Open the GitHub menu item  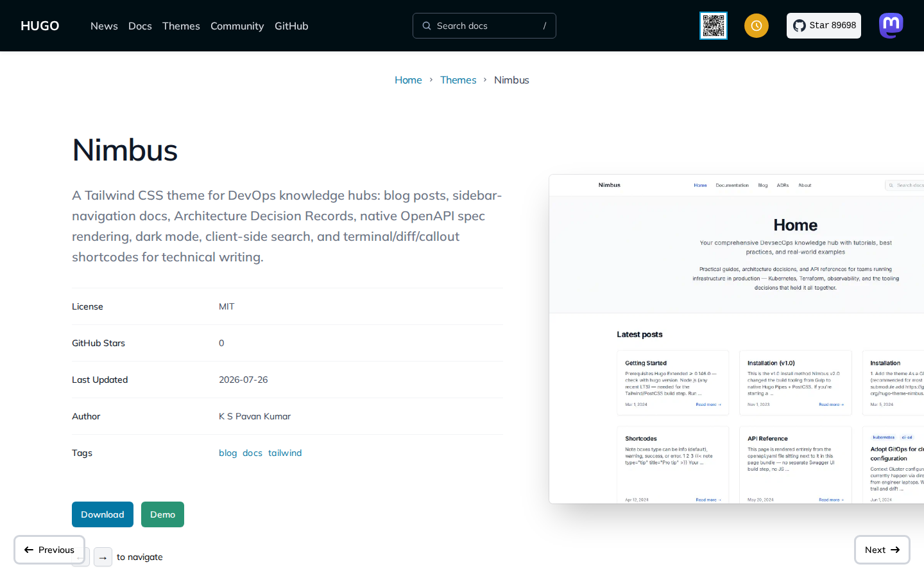(x=291, y=26)
